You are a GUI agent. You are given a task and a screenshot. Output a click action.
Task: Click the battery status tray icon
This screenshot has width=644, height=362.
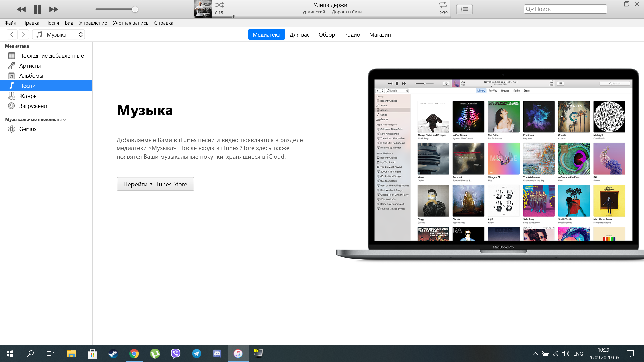[545, 354]
